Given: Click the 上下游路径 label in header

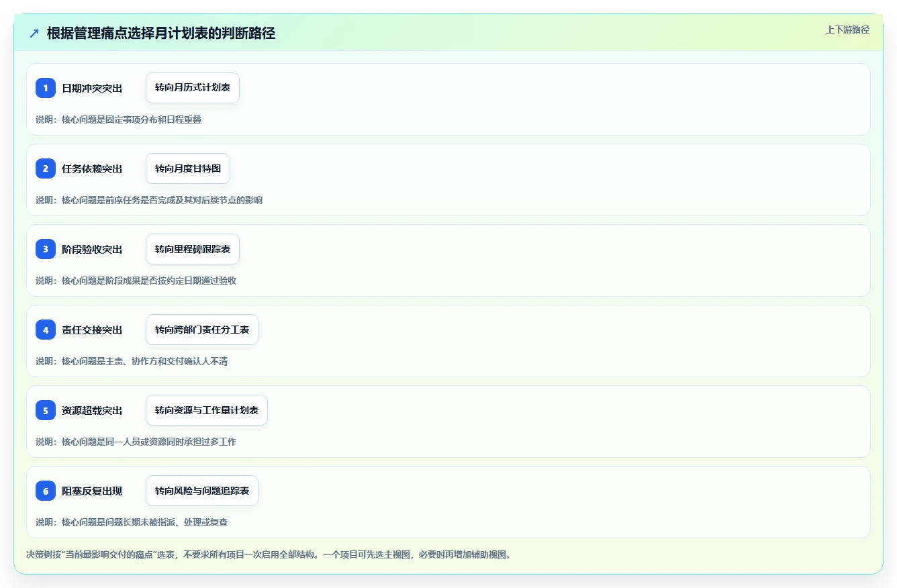Looking at the screenshot, I should coord(847,30).
